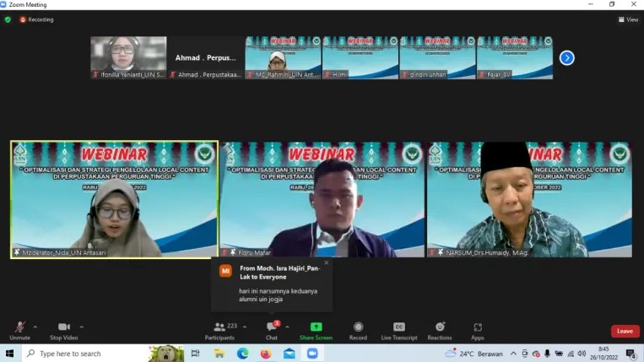Switch to Zoom app in the taskbar
The width and height of the screenshot is (644, 362).
[x=312, y=354]
